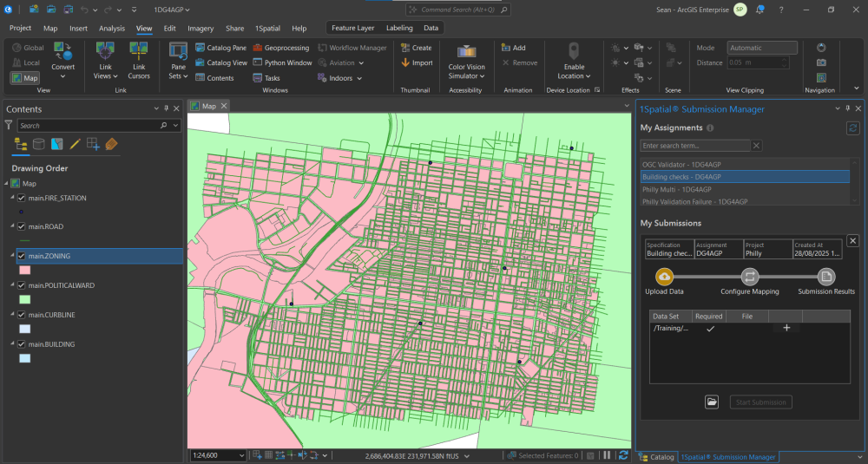Select List By Labeling icon
The image size is (868, 464).
(x=111, y=144)
